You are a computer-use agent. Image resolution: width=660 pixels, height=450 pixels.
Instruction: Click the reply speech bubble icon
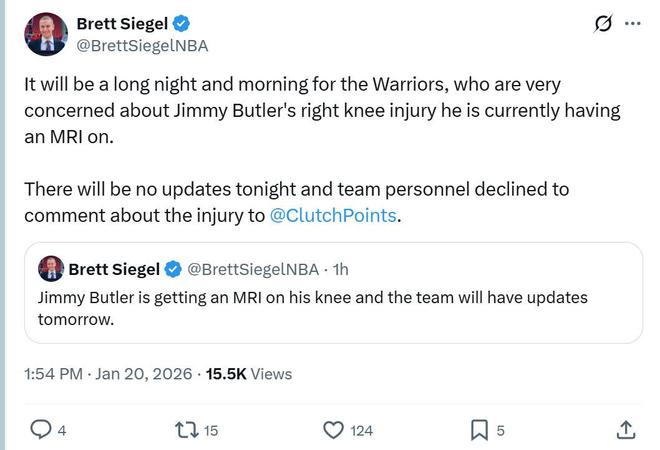(41, 430)
